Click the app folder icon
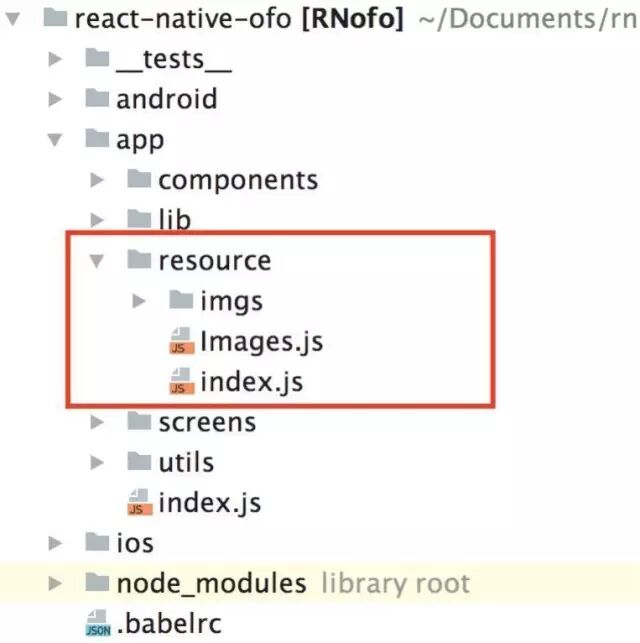 (97, 138)
